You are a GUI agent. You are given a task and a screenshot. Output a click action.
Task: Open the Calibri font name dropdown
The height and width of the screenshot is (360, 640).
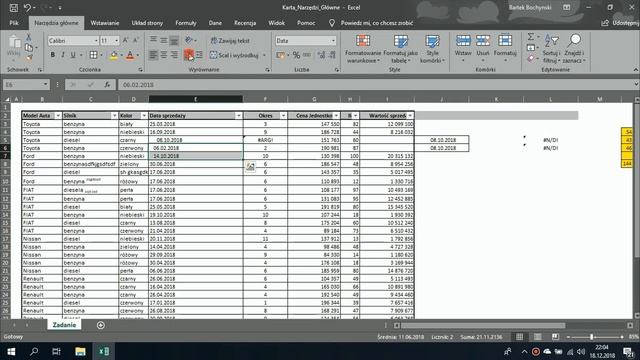[x=96, y=40]
